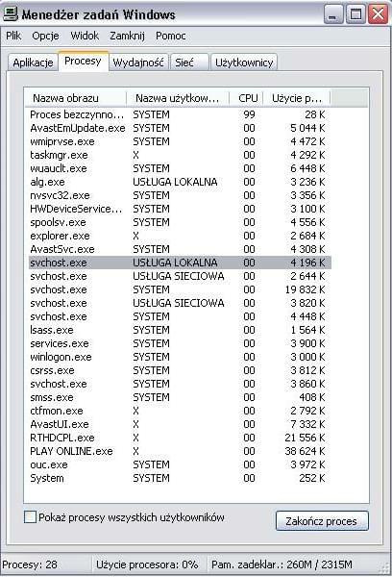The image size is (392, 577).
Task: Select the PLAY ONLINE.exe process row
Action: [x=180, y=451]
